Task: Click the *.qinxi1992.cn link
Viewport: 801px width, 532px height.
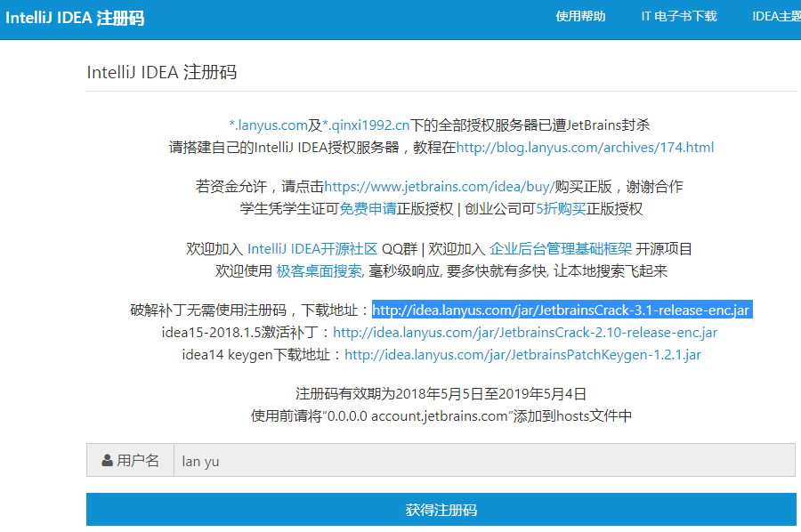Action: point(366,125)
